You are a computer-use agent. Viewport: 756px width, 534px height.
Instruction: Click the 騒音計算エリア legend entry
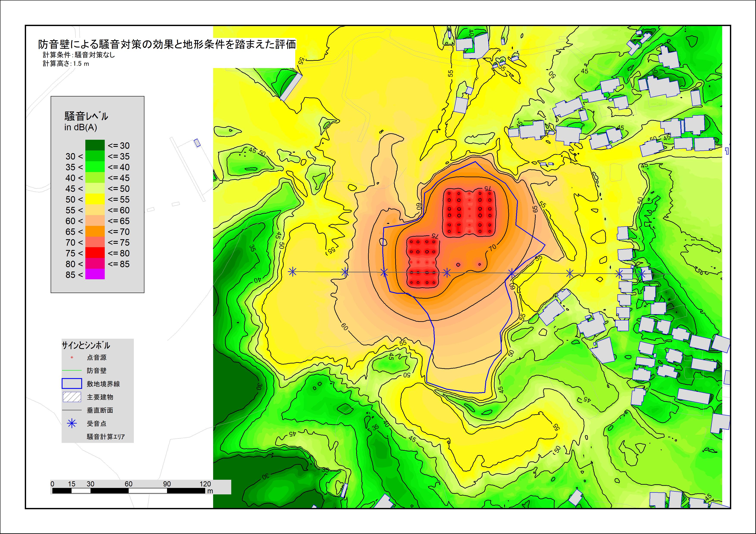pos(106,437)
